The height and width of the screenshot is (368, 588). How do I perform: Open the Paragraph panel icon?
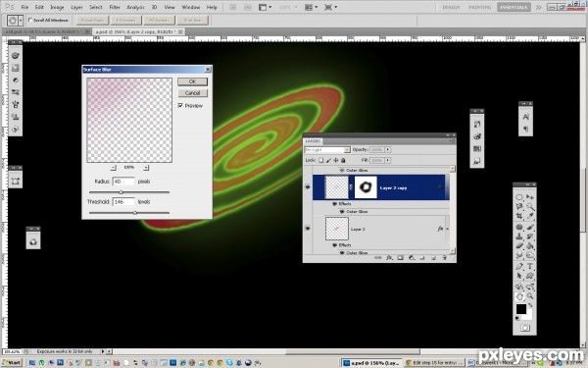tap(525, 130)
